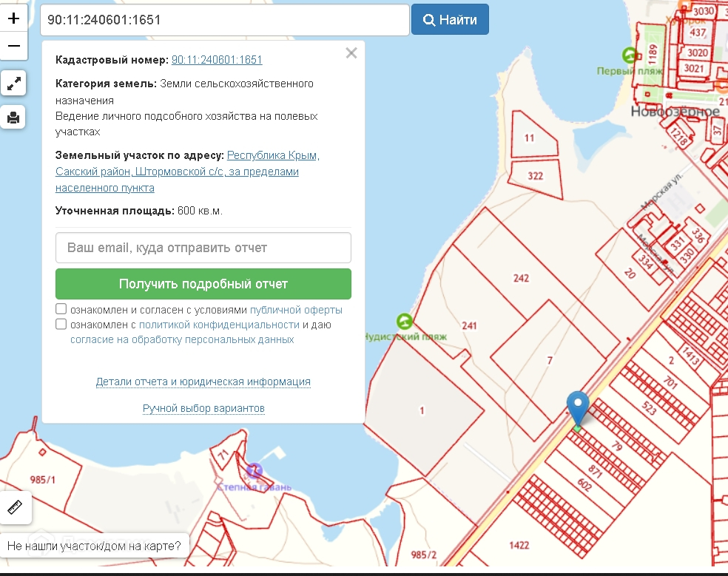Select parcel 322 on the map
728x576 pixels.
pos(535,176)
